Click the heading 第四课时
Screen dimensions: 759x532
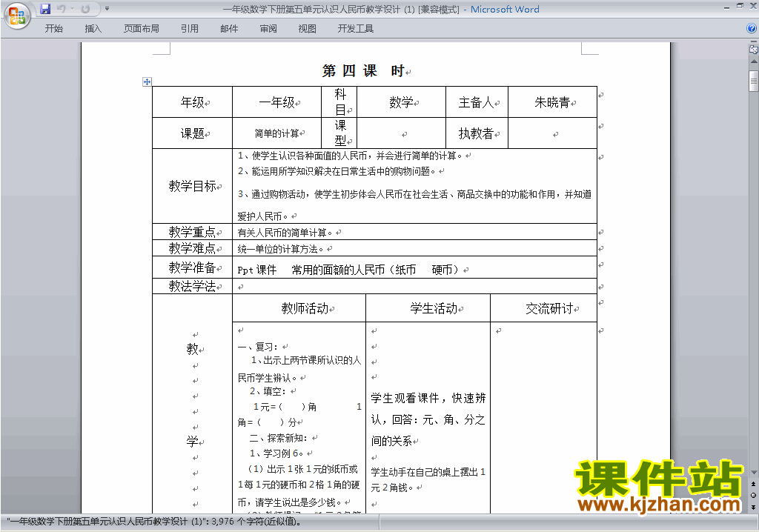click(364, 71)
